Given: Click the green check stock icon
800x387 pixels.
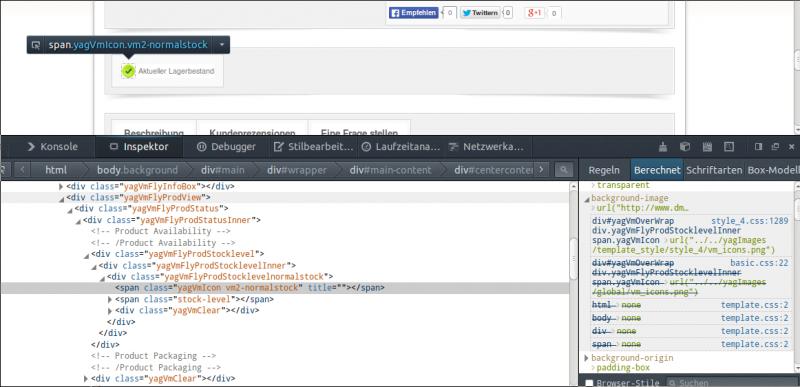Looking at the screenshot, I should point(128,71).
